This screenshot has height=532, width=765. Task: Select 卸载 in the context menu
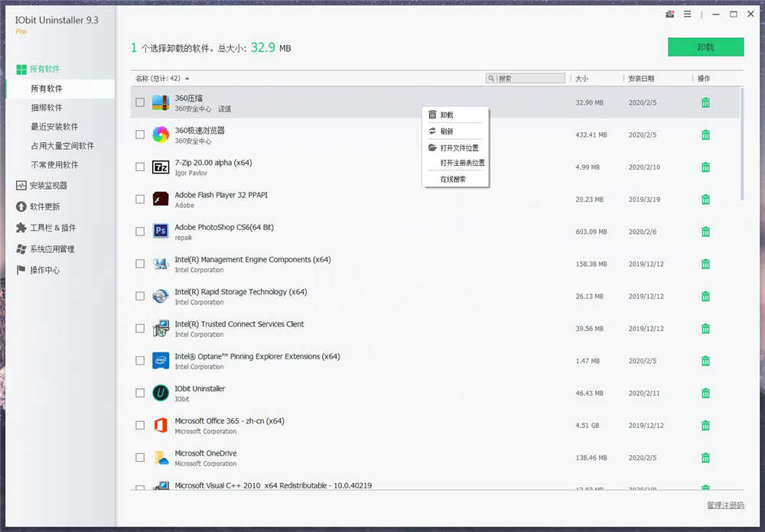[455, 115]
